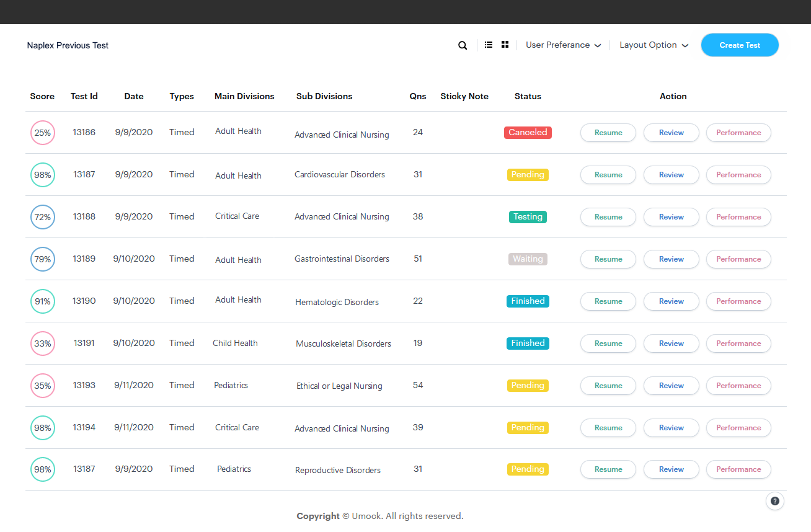Image resolution: width=811 pixels, height=532 pixels.
Task: Show Performance for test 13191
Action: click(738, 344)
